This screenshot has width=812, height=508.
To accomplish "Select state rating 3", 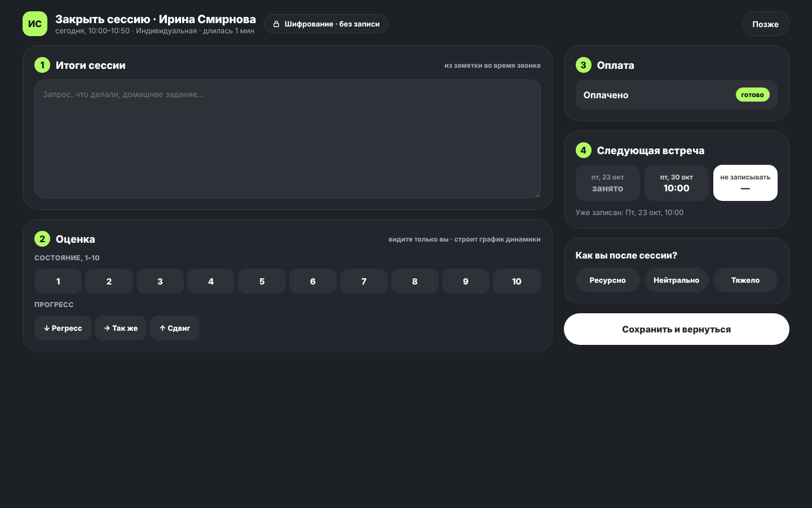I will [160, 281].
